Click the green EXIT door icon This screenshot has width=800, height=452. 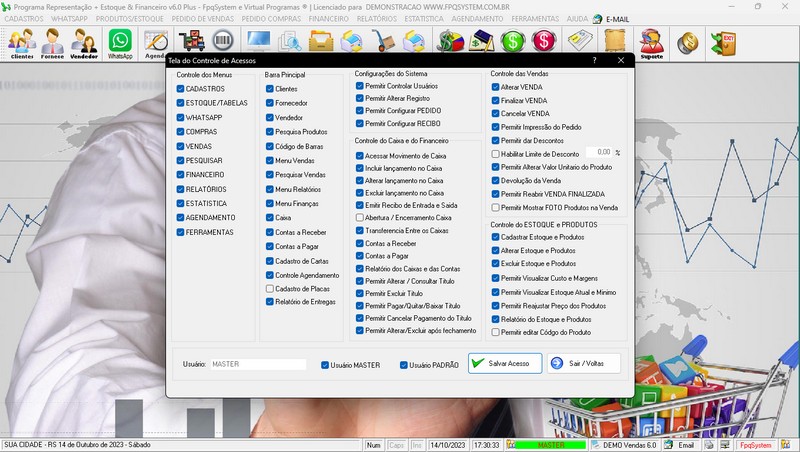pos(724,43)
